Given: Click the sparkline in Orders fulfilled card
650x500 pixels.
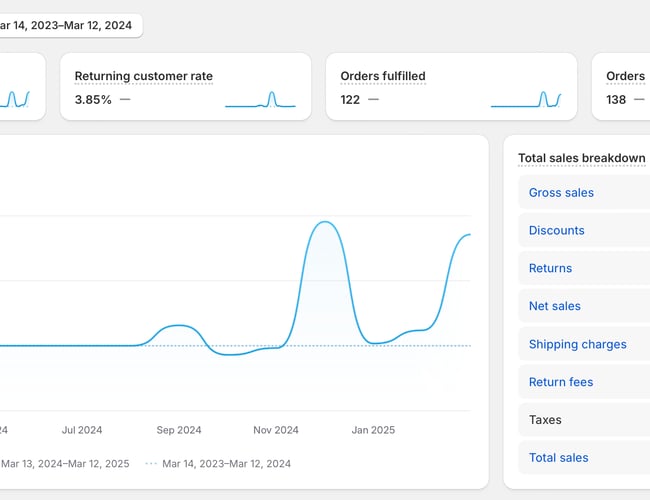Looking at the screenshot, I should coord(525,99).
